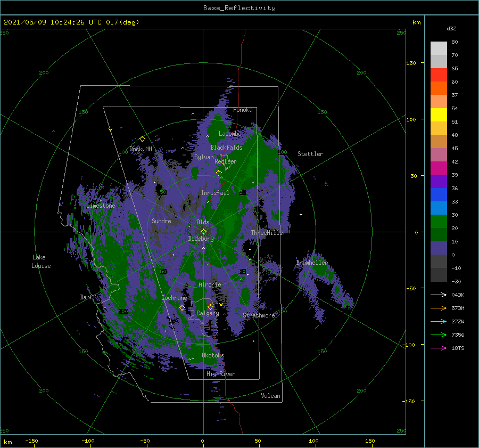Image resolution: width=479 pixels, height=448 pixels.
Task: Pick the orange 60-57 dBZ swatch
Action: point(439,88)
